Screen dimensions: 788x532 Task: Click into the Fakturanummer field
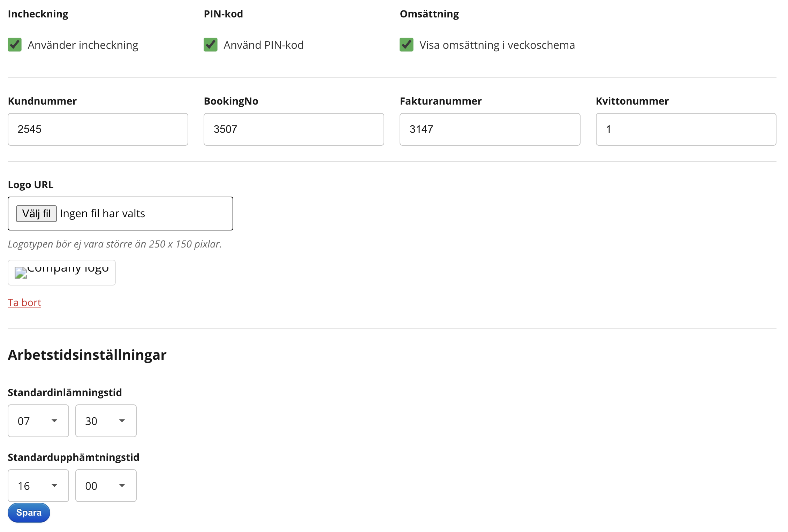490,129
